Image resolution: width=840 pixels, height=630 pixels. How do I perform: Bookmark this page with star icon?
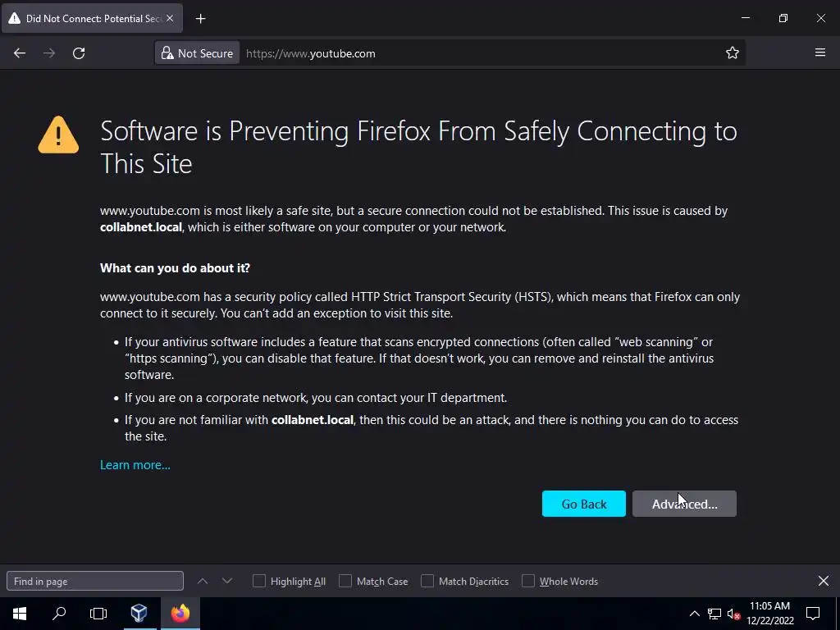[733, 53]
